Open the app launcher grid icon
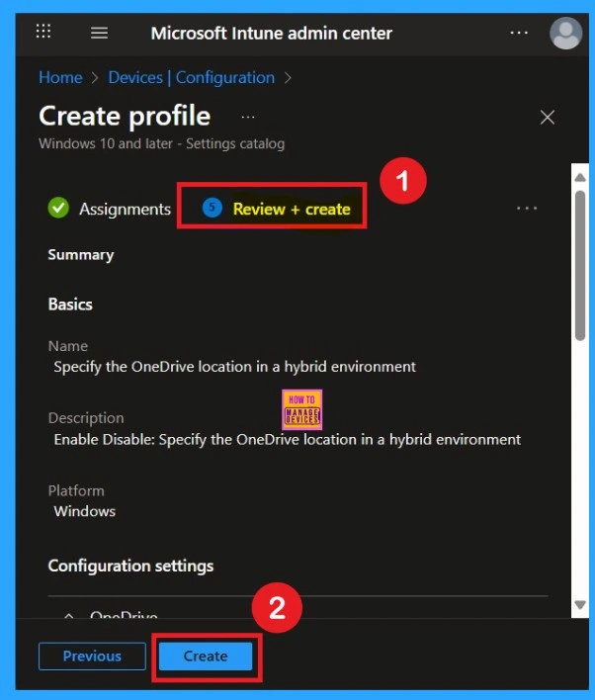This screenshot has width=595, height=700. pos(43,32)
